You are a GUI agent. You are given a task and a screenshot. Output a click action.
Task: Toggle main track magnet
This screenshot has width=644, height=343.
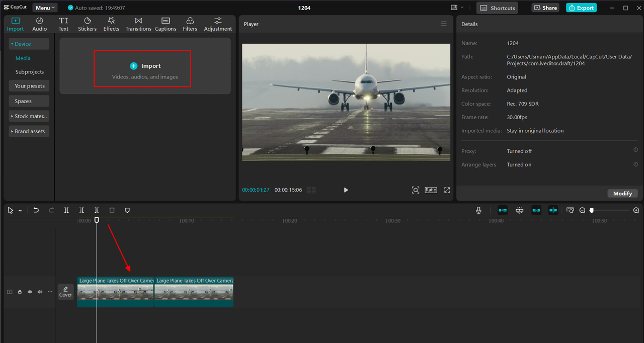pyautogui.click(x=503, y=210)
